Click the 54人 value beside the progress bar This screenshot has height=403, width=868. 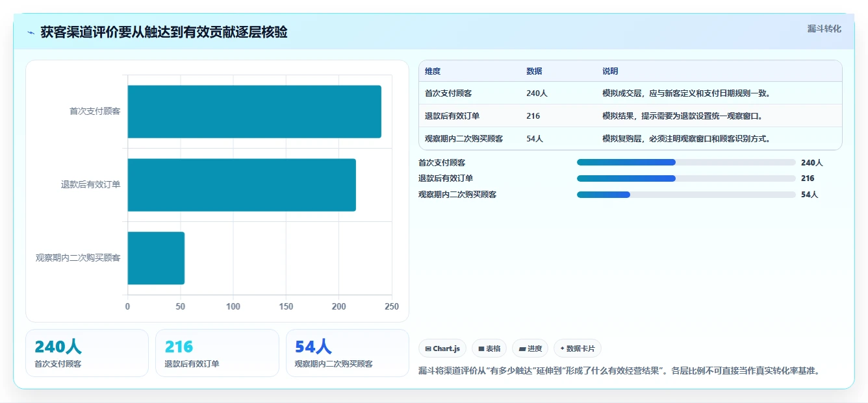click(x=810, y=195)
